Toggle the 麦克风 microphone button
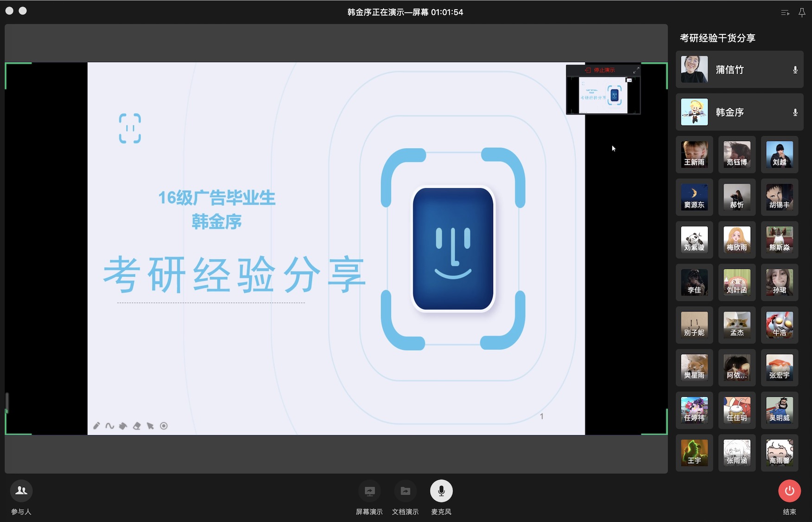 click(x=441, y=491)
